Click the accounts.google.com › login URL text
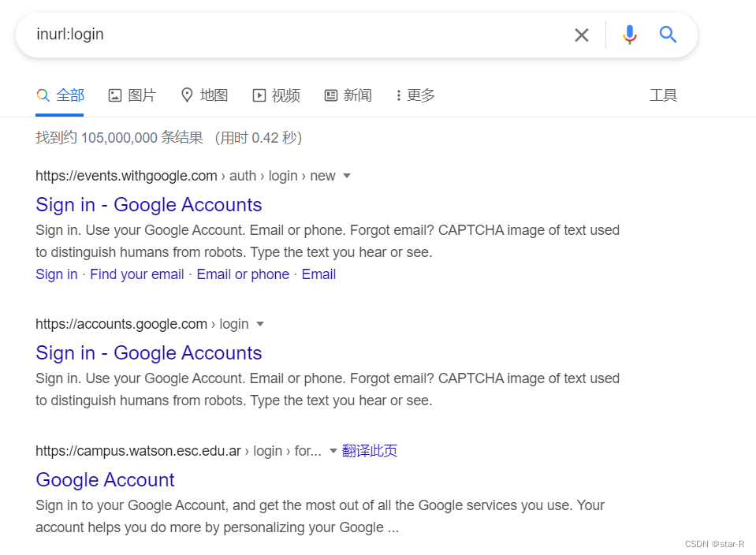This screenshot has width=756, height=555. tap(142, 324)
